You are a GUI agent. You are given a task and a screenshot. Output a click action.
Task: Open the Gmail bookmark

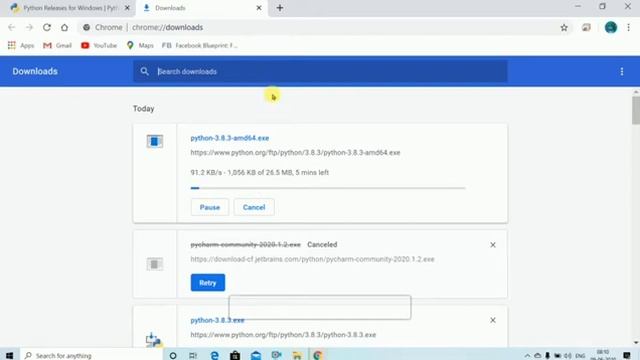58,45
